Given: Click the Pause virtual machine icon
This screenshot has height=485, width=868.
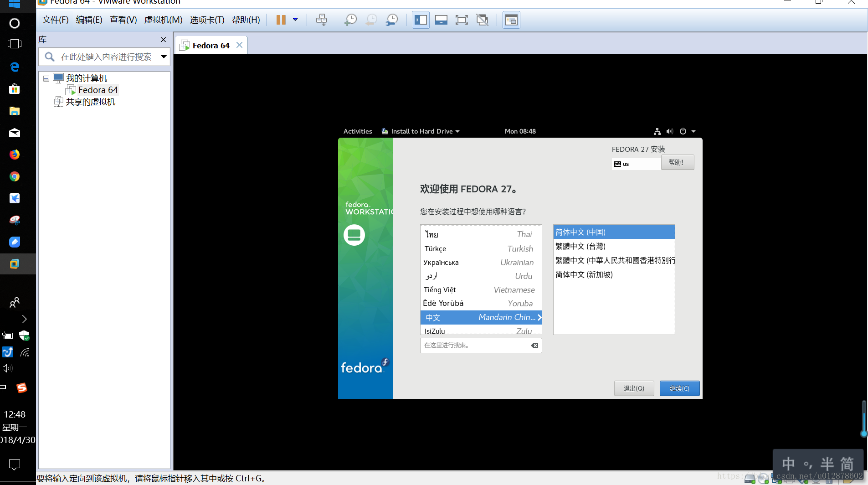Looking at the screenshot, I should click(281, 20).
